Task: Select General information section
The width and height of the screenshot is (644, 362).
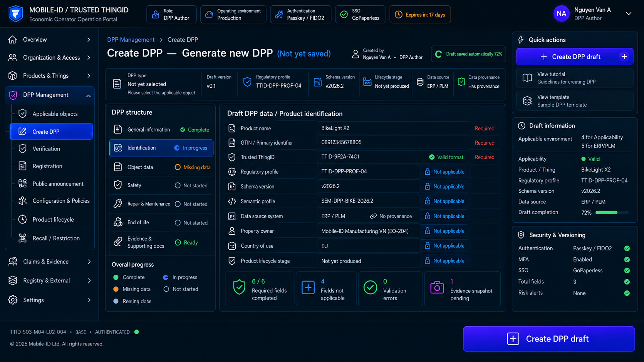Action: coord(161,130)
